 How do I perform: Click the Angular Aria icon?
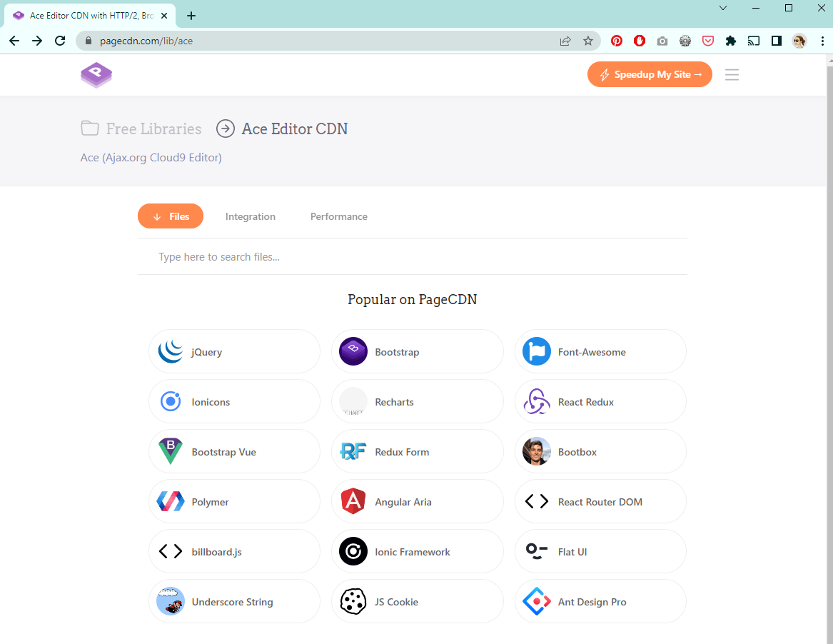pos(353,501)
